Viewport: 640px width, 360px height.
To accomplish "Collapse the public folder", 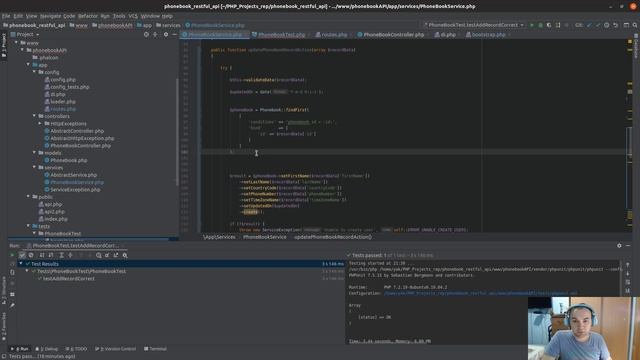I will (x=28, y=197).
